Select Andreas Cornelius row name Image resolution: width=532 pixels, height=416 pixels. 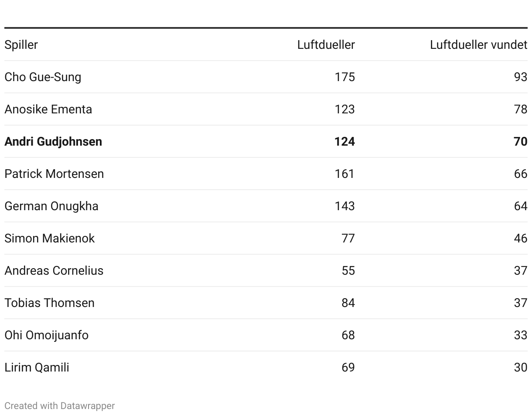tap(54, 271)
